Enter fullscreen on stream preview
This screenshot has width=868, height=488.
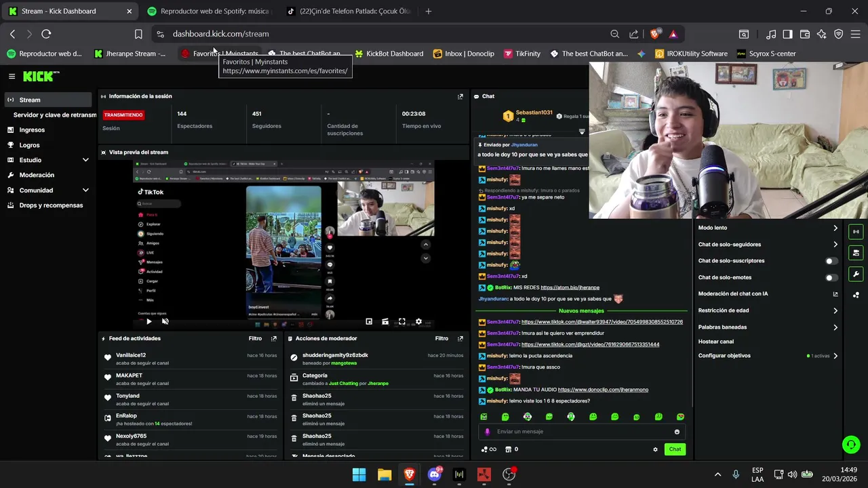(x=402, y=321)
